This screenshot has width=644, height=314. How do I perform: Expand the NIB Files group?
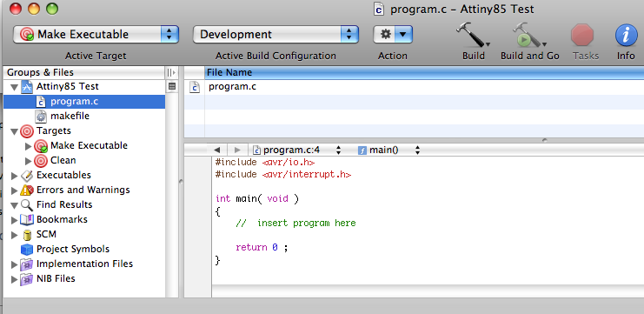[x=15, y=279]
